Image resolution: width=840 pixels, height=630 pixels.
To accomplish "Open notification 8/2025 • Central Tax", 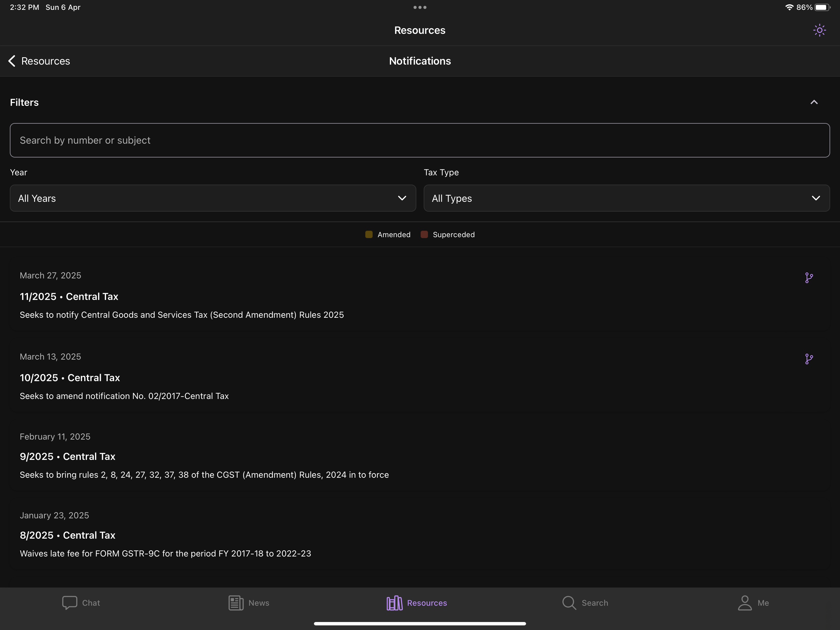I will pos(420,535).
